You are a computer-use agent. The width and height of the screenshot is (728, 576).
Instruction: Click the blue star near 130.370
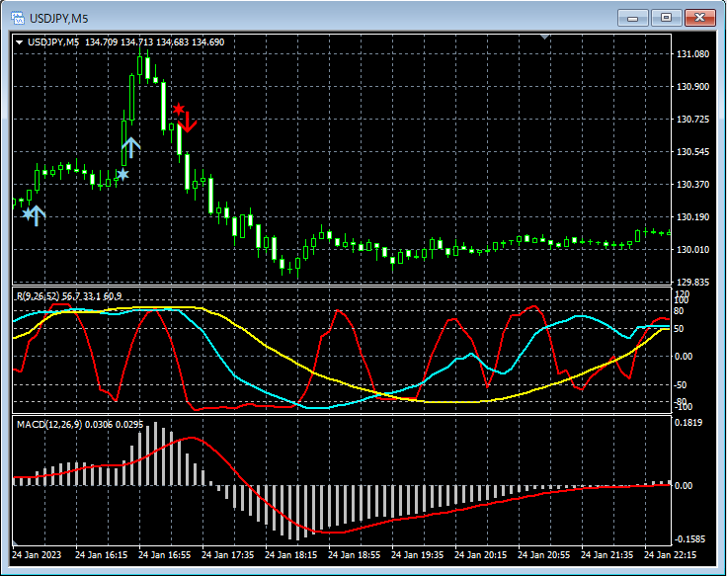point(122,175)
